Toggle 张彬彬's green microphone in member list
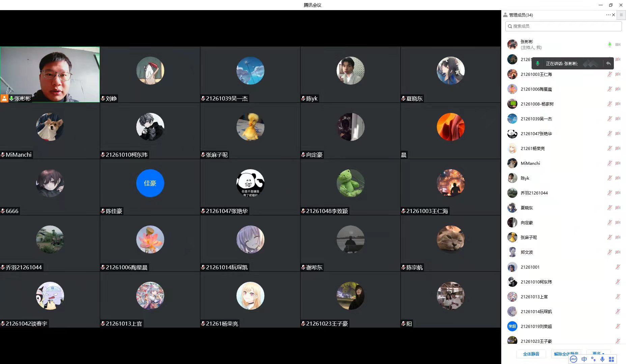This screenshot has height=364, width=626. (609, 44)
